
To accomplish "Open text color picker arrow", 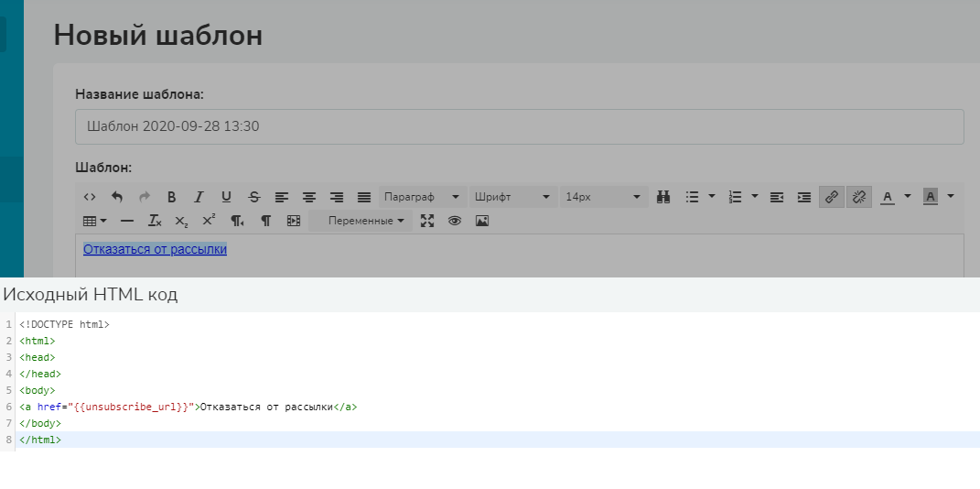I will pos(908,197).
